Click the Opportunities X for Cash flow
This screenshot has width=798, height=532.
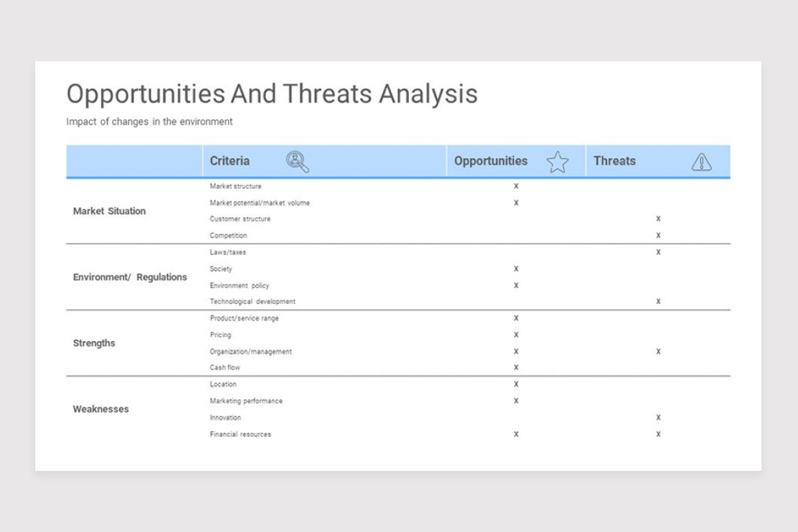tap(516, 367)
